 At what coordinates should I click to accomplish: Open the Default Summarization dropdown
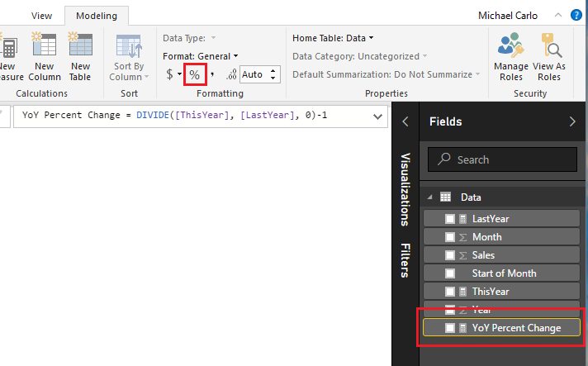coord(386,74)
